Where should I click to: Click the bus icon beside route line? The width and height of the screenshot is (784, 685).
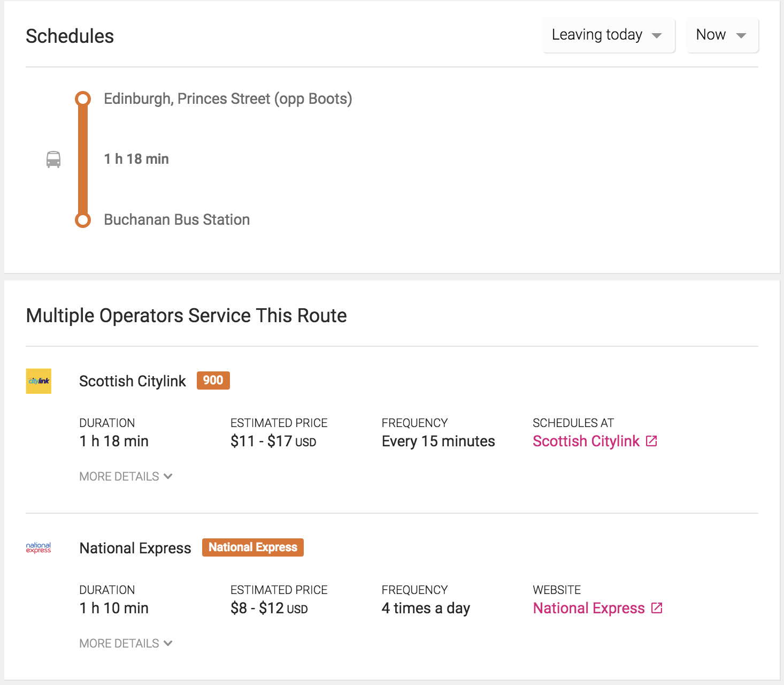[53, 159]
